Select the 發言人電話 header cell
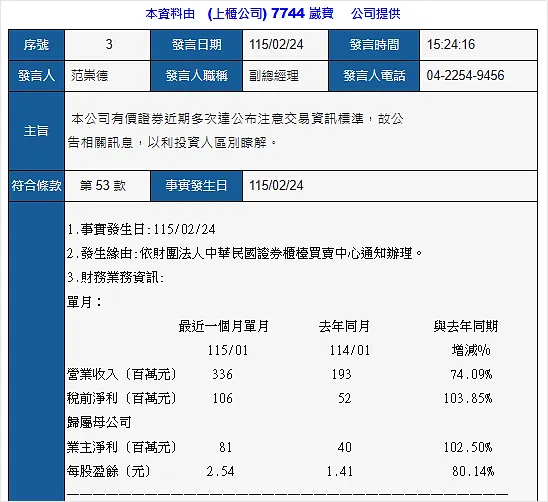The image size is (548, 502). pyautogui.click(x=374, y=76)
